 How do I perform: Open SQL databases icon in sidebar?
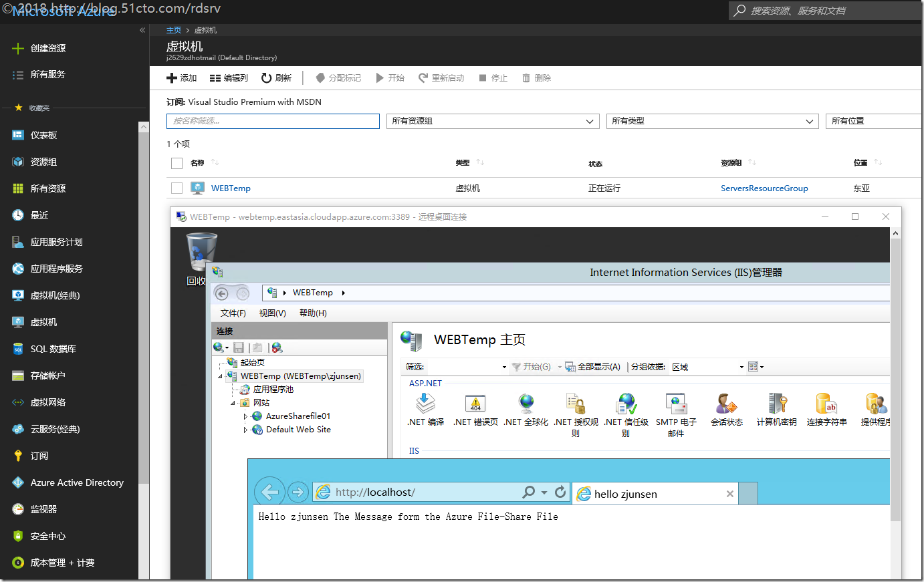click(18, 349)
